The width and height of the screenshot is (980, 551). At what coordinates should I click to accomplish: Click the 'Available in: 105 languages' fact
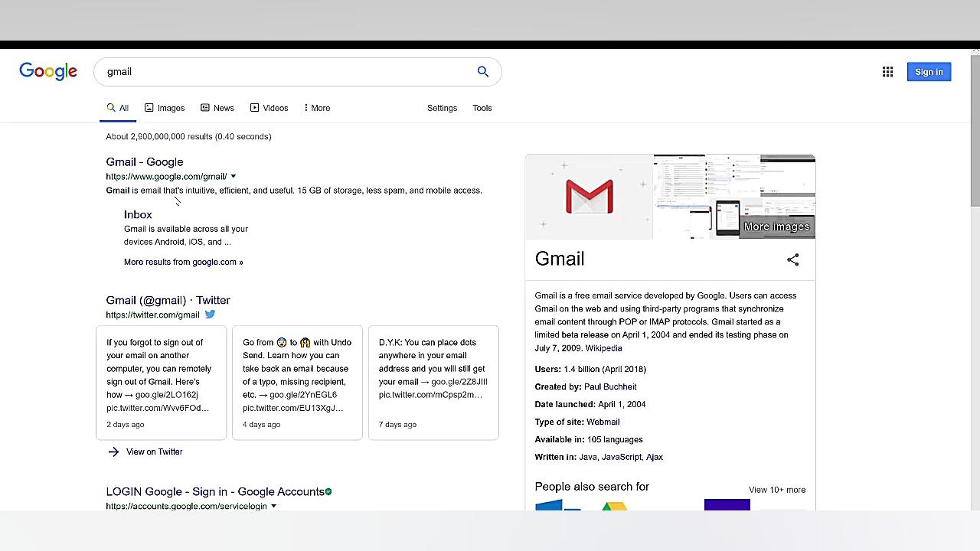click(x=589, y=439)
